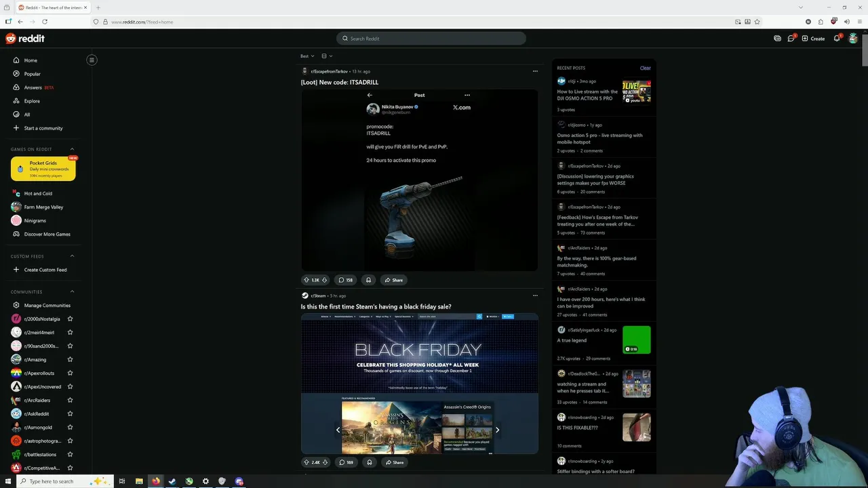Bookmark this page with star icon
The width and height of the screenshot is (868, 488).
(757, 22)
